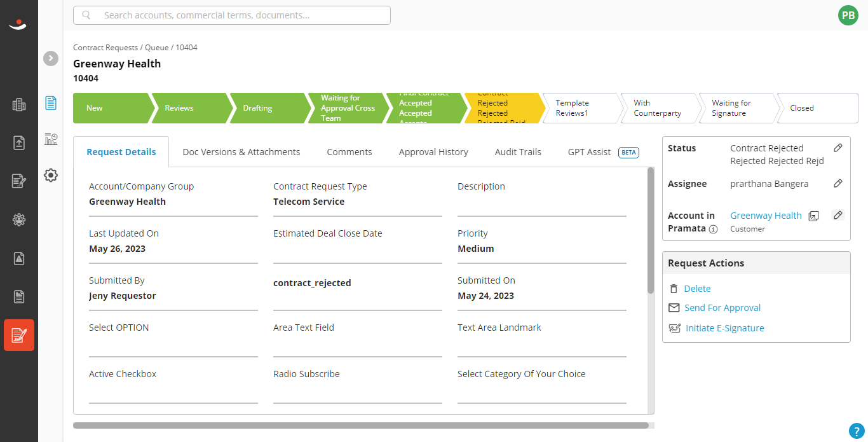
Task: Click the trash icon next to Delete
Action: [674, 289]
